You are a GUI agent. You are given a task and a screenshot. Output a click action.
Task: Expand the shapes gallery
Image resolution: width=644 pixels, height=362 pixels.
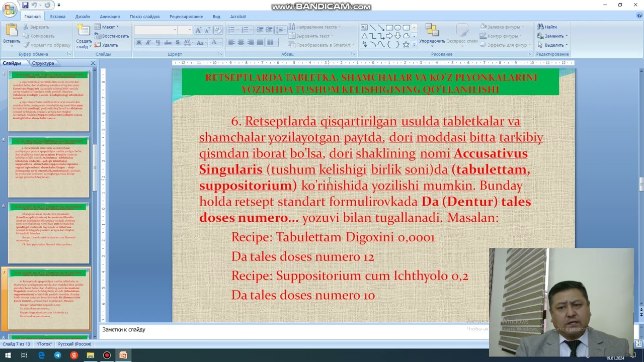coord(414,45)
